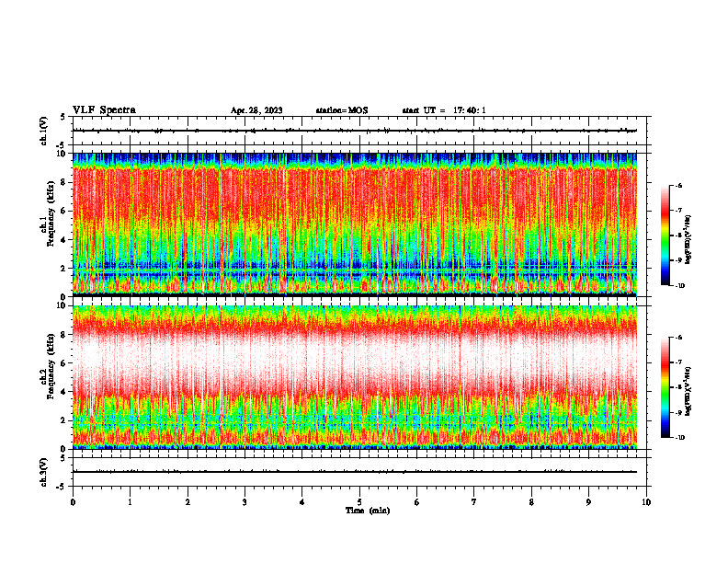Viewport: 728px width, 563px height.
Task: Click the "4" kHz tick of ch.1 frequency axis
Action: click(x=63, y=240)
